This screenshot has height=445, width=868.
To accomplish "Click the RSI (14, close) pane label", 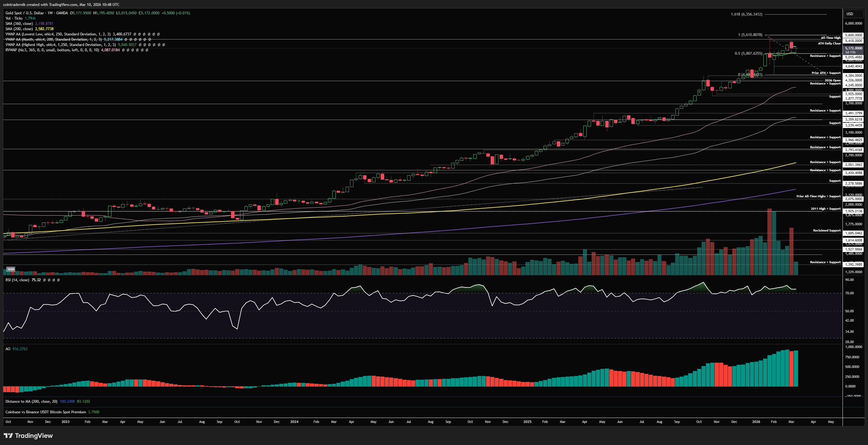I will [x=17, y=280].
